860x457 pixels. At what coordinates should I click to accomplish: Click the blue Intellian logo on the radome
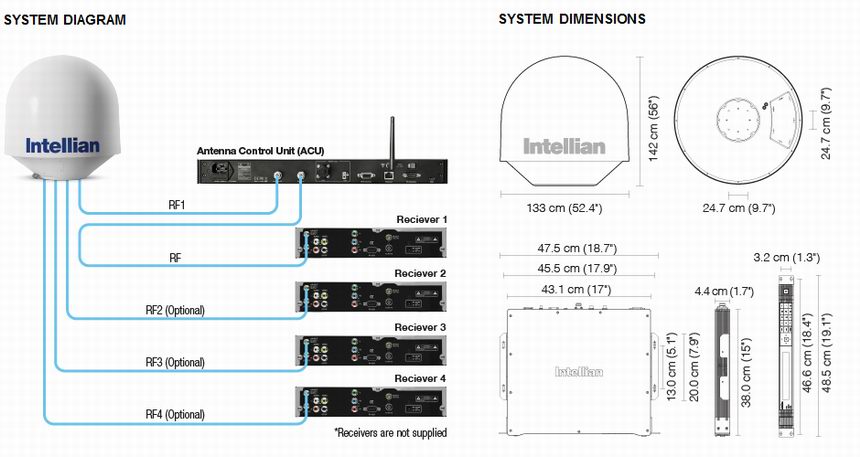(63, 145)
